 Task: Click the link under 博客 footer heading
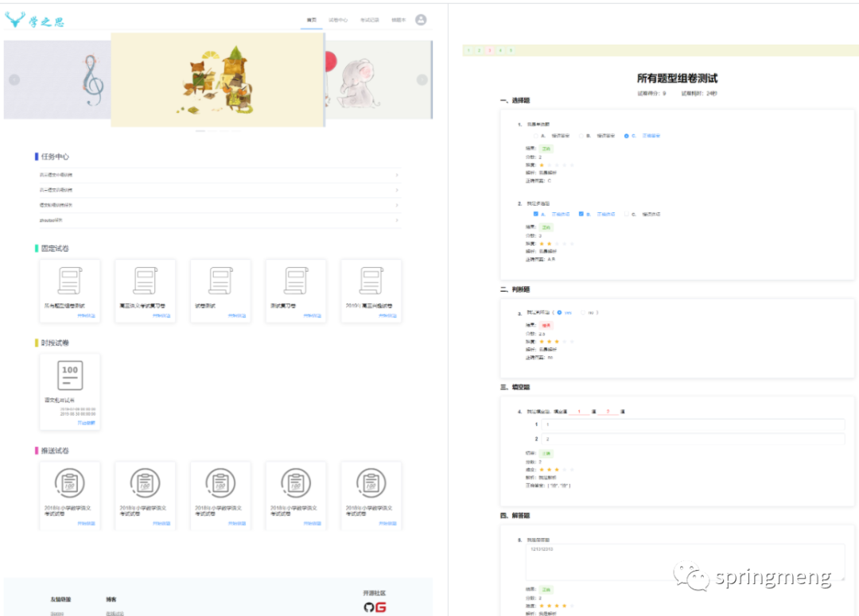click(x=115, y=614)
